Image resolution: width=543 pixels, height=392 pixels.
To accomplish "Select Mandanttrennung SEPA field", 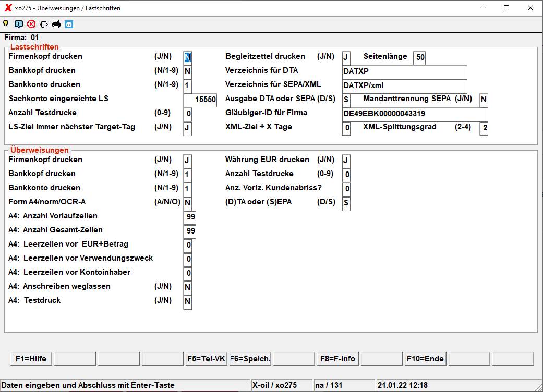I will [x=484, y=100].
